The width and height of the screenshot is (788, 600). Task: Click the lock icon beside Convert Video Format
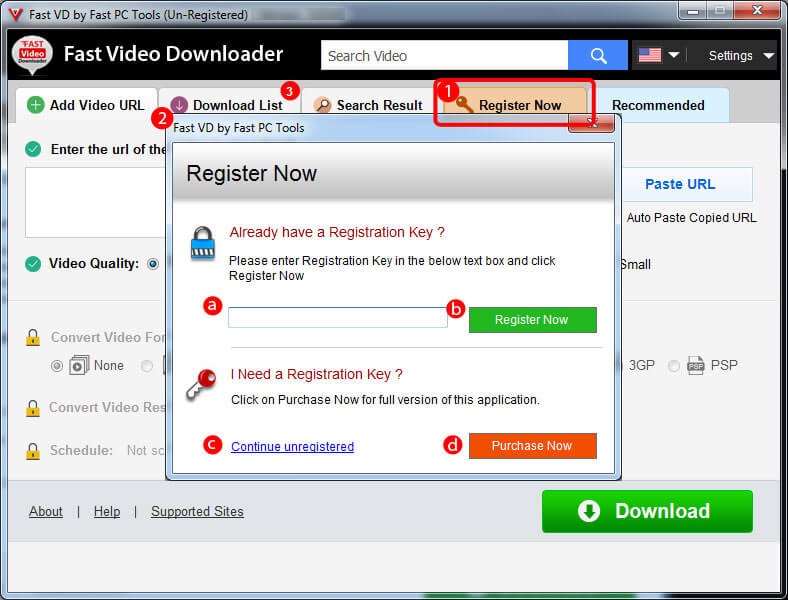(33, 338)
